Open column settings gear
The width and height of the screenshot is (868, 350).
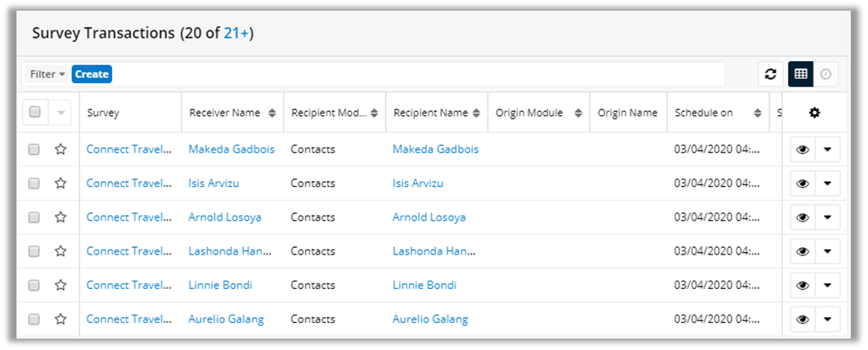(x=814, y=113)
